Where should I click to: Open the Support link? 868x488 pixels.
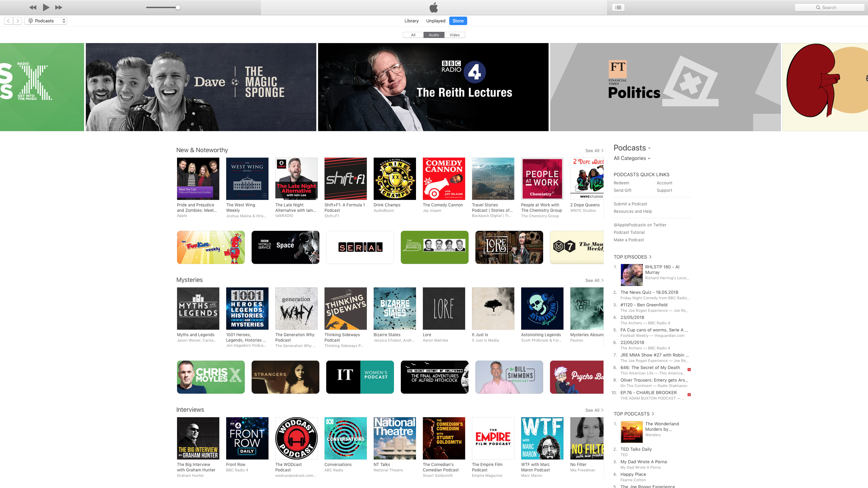(664, 190)
